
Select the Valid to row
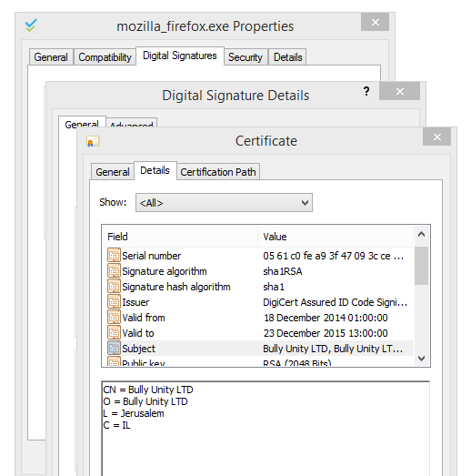[258, 333]
